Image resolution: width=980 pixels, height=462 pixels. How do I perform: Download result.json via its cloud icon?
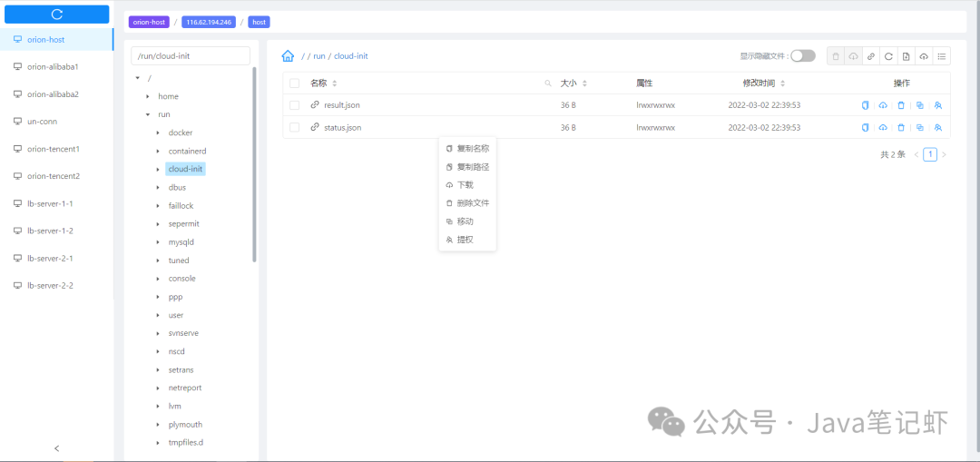[x=883, y=105]
